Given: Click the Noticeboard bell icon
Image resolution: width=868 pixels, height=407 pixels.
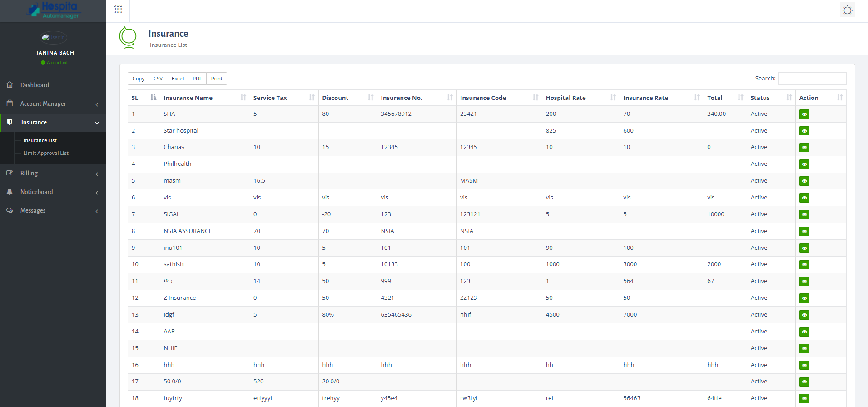Looking at the screenshot, I should click(x=10, y=192).
